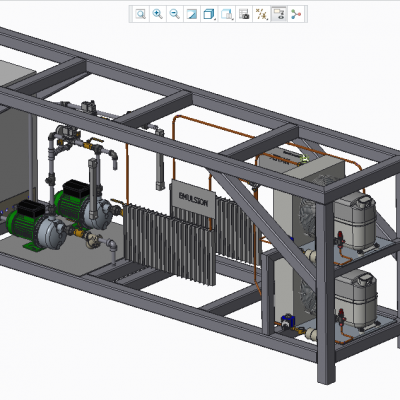The width and height of the screenshot is (400, 400).
Task: Click the Repaint screen icon
Action: pyautogui.click(x=192, y=14)
